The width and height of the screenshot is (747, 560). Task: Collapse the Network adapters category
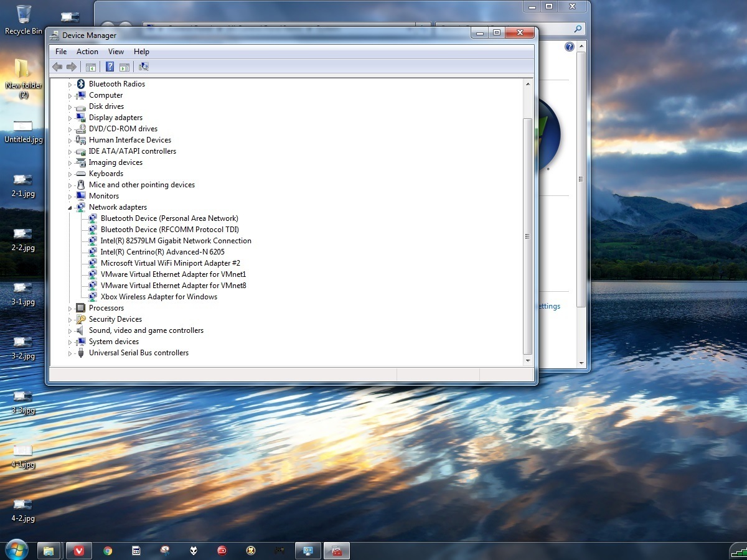(70, 208)
